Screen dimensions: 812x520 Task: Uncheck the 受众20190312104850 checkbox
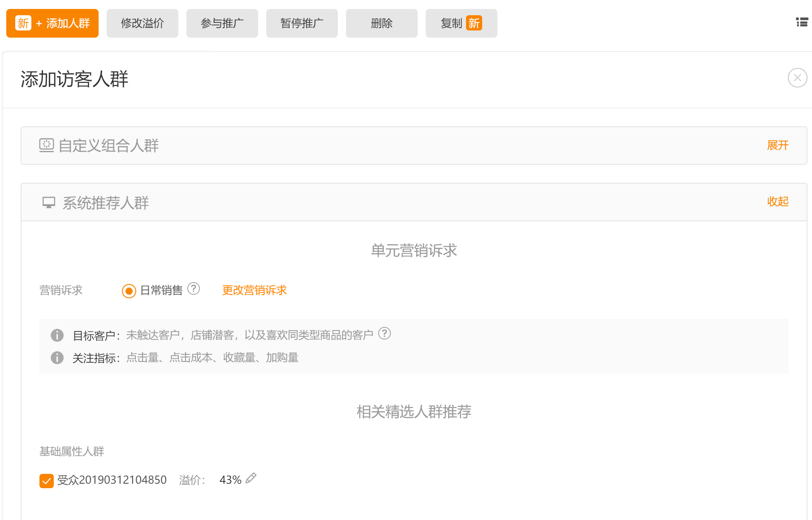pyautogui.click(x=47, y=481)
